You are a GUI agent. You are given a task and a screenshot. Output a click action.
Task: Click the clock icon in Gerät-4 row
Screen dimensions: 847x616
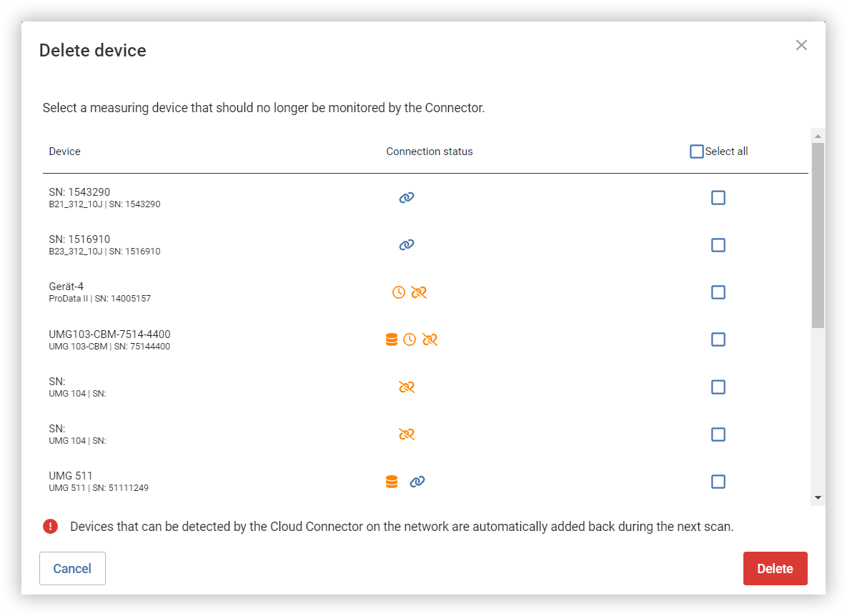click(x=398, y=292)
